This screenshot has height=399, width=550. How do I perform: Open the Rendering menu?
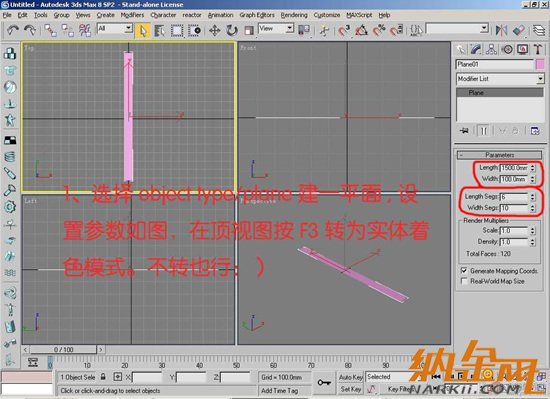click(x=294, y=15)
